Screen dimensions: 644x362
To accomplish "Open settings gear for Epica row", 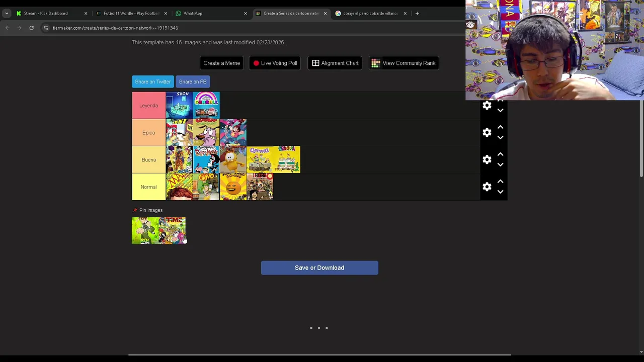I will (487, 133).
